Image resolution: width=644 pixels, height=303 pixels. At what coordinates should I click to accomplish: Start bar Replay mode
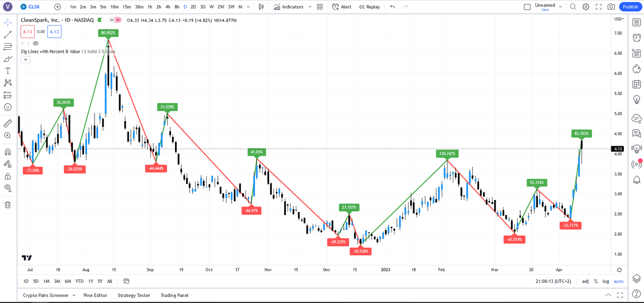tap(369, 7)
